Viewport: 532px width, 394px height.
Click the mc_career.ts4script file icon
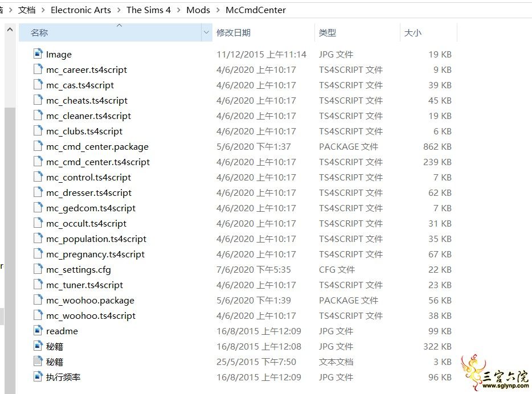click(38, 69)
